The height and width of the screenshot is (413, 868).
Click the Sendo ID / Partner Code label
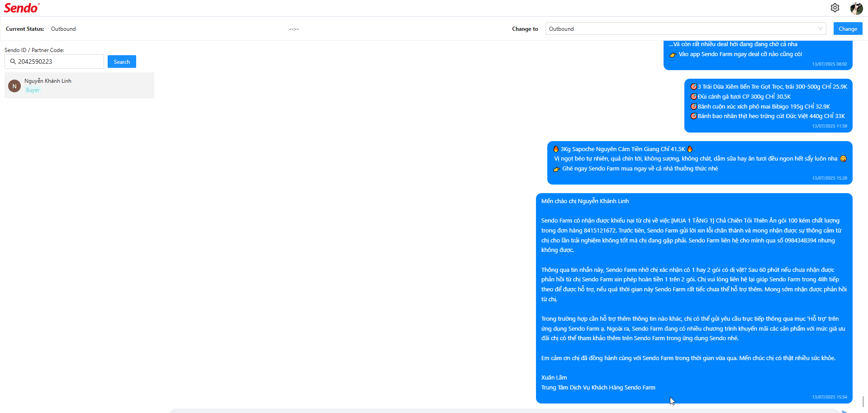tap(34, 50)
